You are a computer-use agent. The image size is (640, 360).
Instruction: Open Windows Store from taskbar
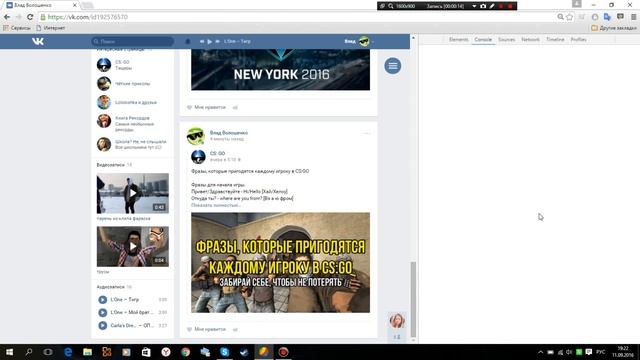146,352
